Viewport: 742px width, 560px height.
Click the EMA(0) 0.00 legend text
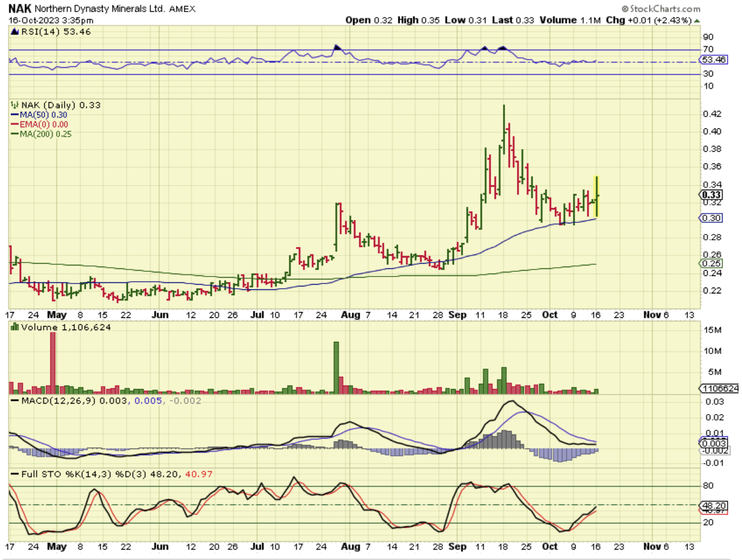tap(44, 124)
